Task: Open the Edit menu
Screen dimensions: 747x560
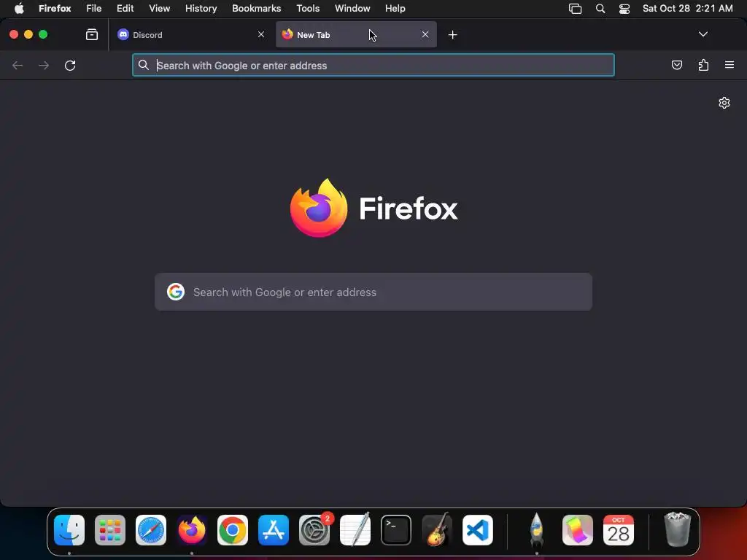Action: coord(125,8)
